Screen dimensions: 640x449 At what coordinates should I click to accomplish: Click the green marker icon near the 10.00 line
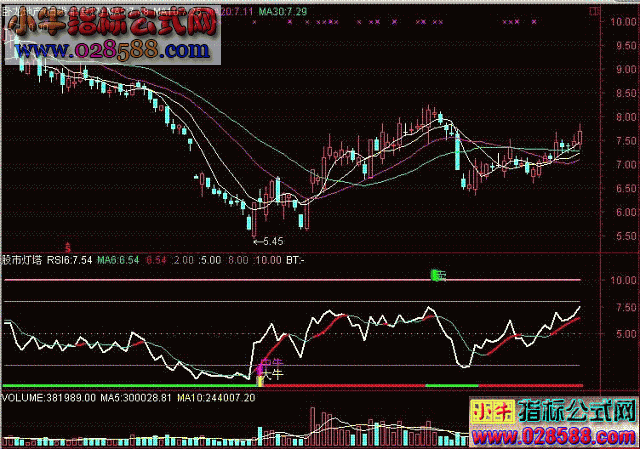(436, 274)
